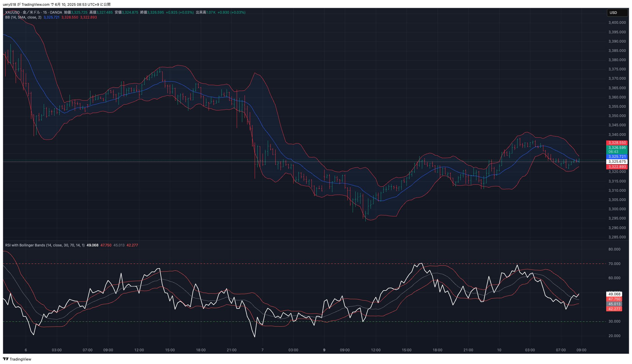This screenshot has height=364, width=632.
Task: Click the 3,327.485 high value in header
Action: (105, 12)
